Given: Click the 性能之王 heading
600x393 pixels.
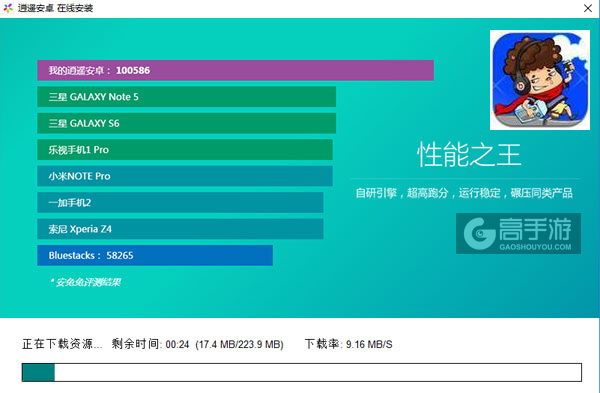Looking at the screenshot, I should [469, 155].
